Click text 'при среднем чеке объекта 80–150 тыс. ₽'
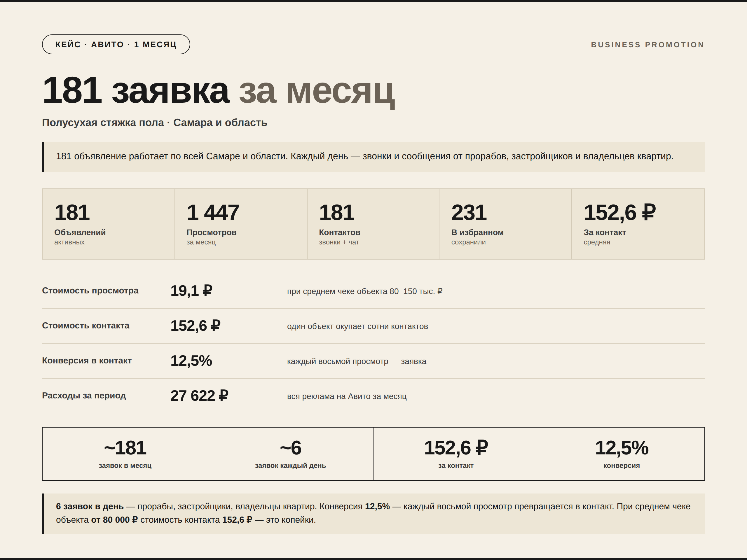Viewport: 747px width, 560px height. [365, 291]
